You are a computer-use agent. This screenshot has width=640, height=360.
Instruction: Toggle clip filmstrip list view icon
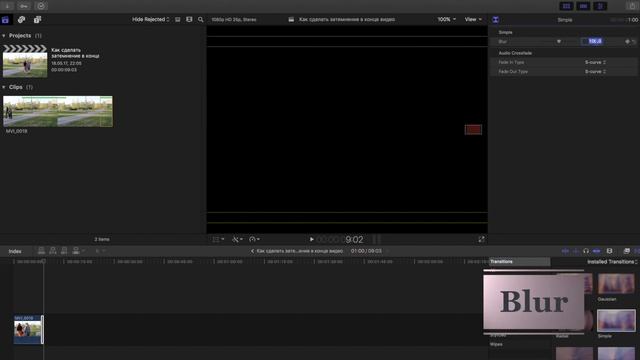click(x=178, y=20)
